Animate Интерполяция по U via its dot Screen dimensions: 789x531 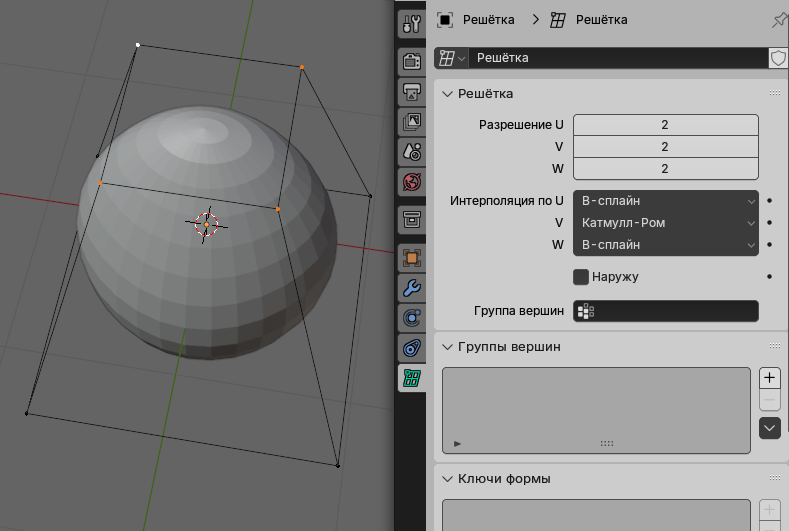[769, 201]
